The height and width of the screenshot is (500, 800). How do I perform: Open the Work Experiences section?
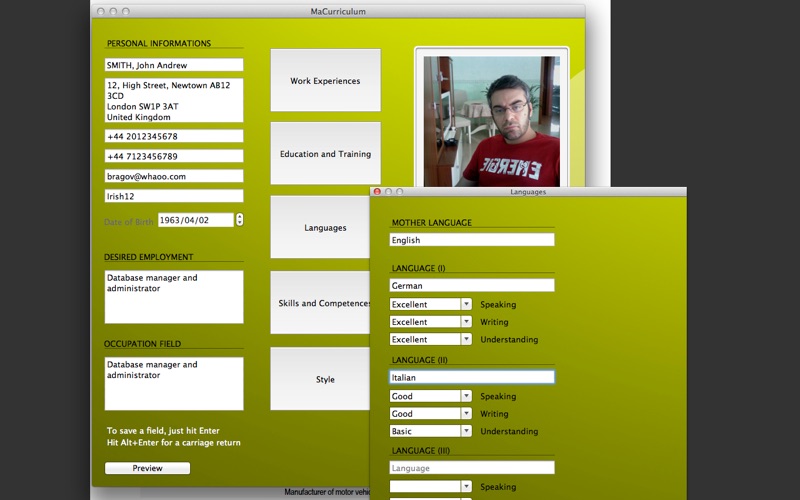coord(326,80)
